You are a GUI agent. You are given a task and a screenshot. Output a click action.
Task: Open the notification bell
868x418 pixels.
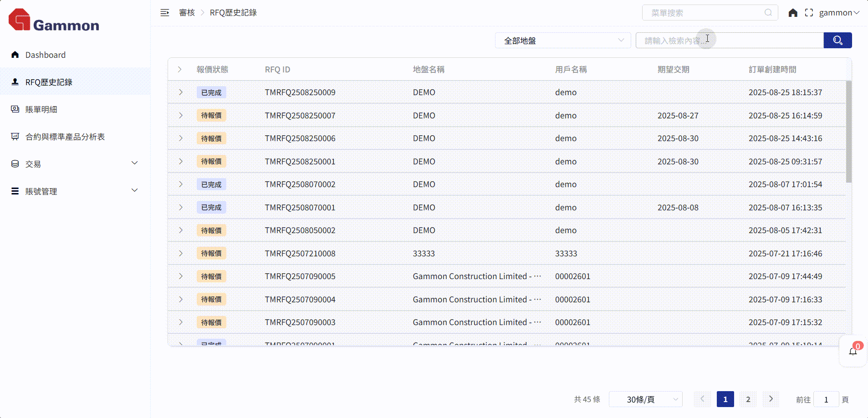click(x=853, y=351)
